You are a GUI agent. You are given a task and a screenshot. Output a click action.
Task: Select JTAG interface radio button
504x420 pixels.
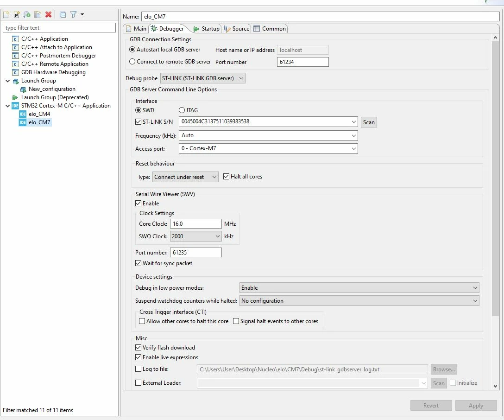click(189, 110)
